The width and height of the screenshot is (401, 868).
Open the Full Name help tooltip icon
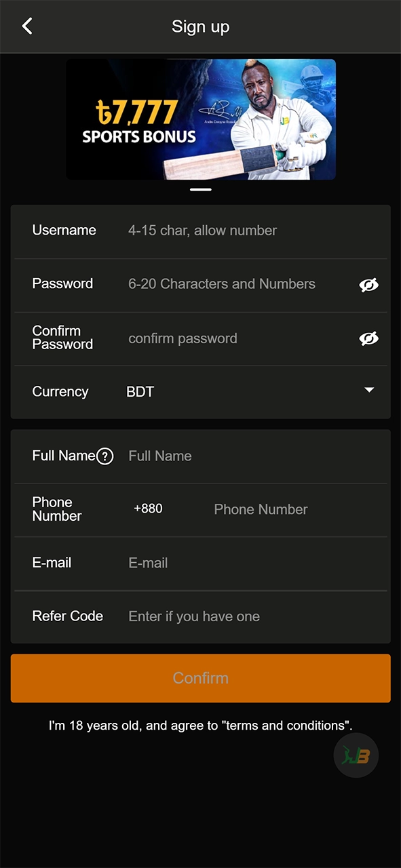pyautogui.click(x=105, y=456)
